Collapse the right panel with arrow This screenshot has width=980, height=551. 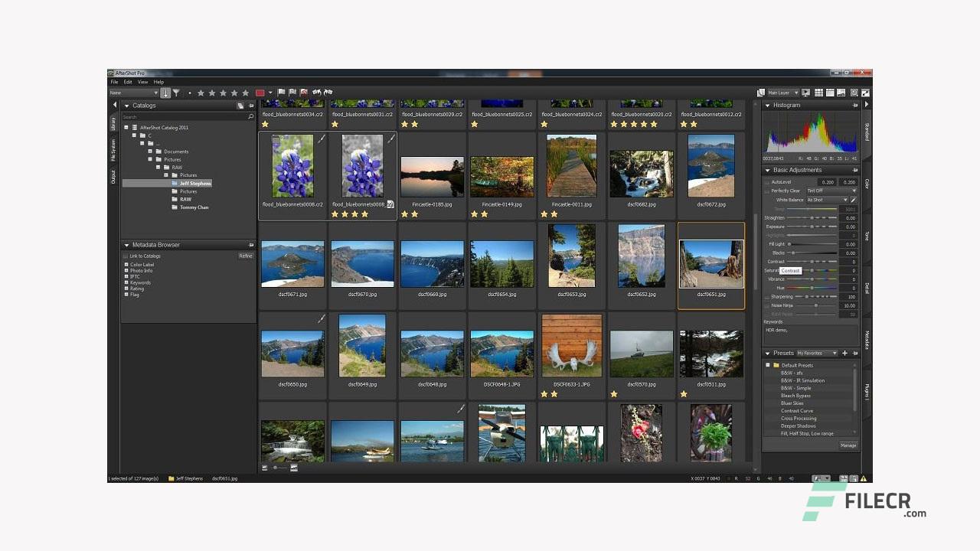pyautogui.click(x=867, y=104)
